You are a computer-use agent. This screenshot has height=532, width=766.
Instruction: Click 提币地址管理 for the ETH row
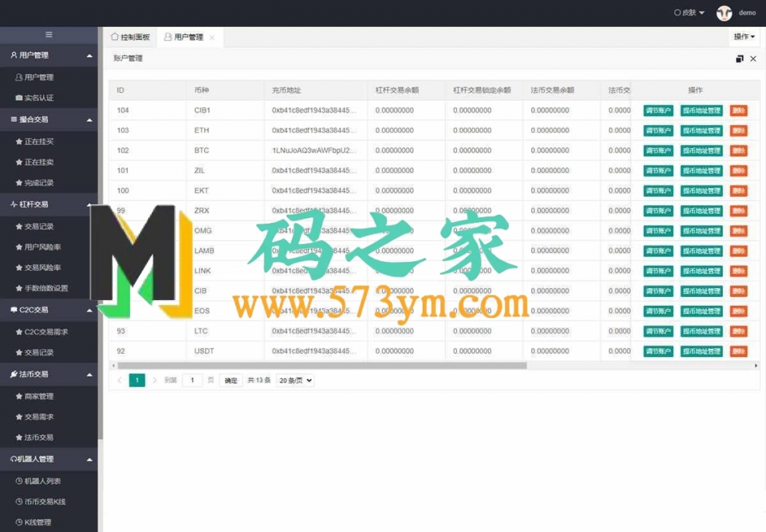(702, 130)
